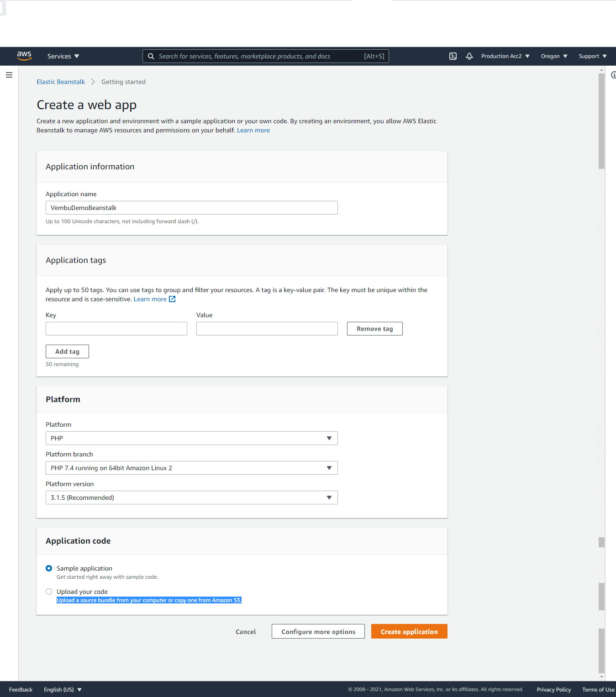
Task: Open the hamburger side navigation menu
Action: (x=9, y=75)
